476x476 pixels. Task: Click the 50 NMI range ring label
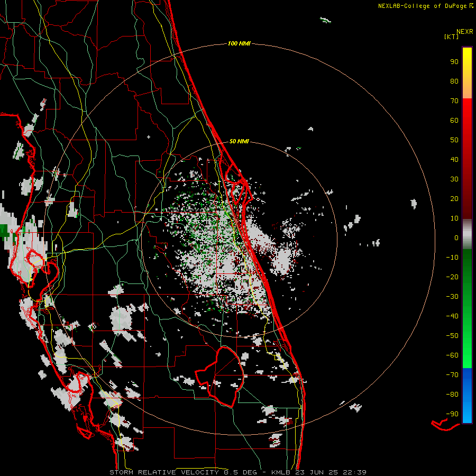(x=239, y=141)
